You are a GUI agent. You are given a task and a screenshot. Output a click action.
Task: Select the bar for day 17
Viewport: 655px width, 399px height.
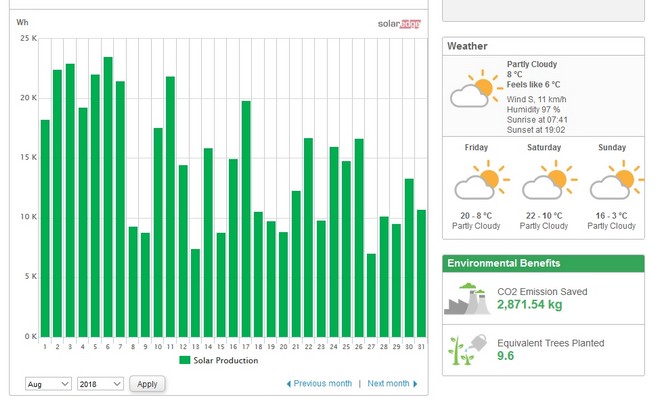(246, 219)
